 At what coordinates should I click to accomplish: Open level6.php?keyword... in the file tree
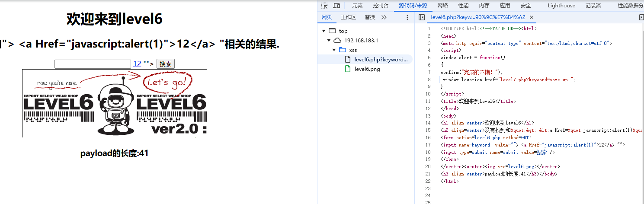(381, 60)
